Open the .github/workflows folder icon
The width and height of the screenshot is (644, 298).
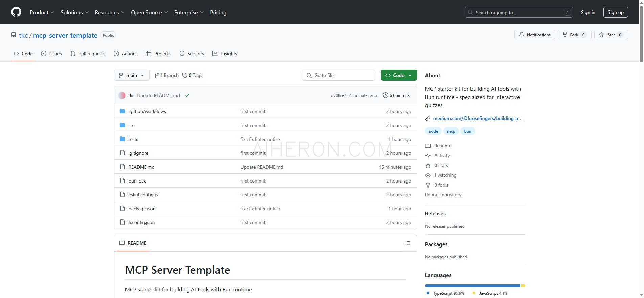click(x=122, y=111)
